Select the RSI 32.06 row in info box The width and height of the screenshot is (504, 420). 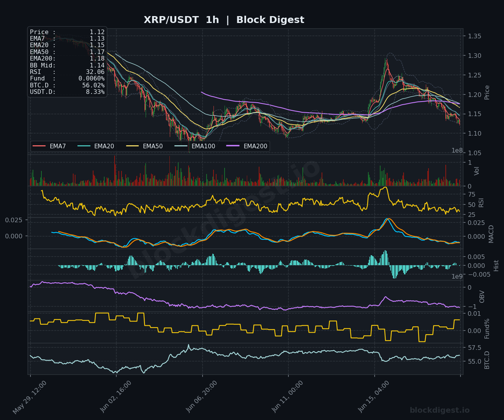tap(67, 72)
